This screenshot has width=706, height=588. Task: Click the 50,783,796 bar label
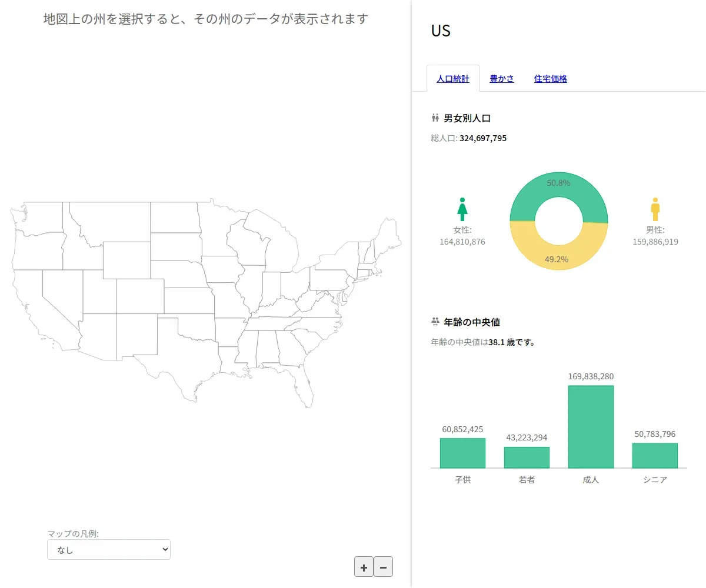click(x=655, y=434)
